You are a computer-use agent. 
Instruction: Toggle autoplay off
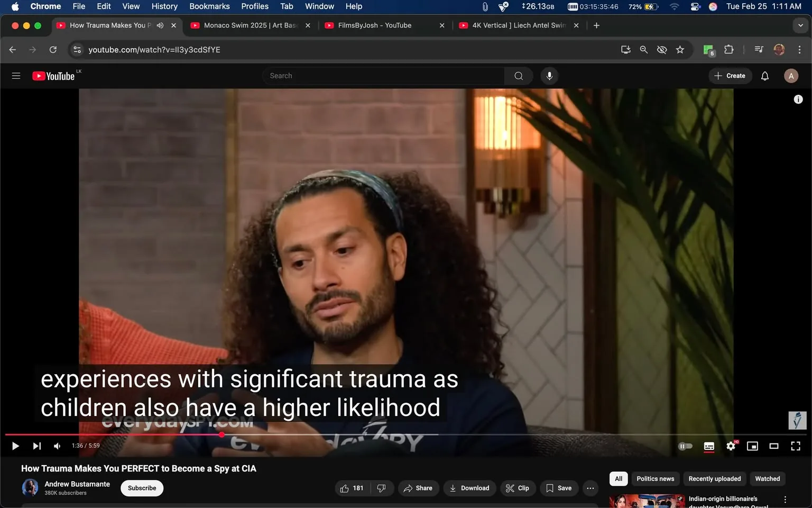(x=685, y=446)
